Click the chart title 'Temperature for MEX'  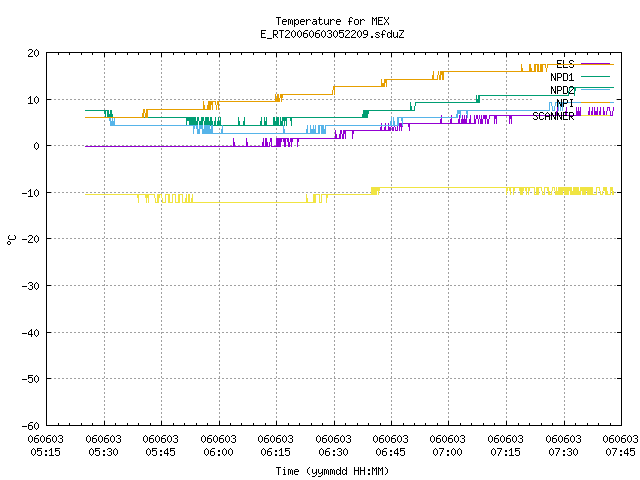(332, 21)
